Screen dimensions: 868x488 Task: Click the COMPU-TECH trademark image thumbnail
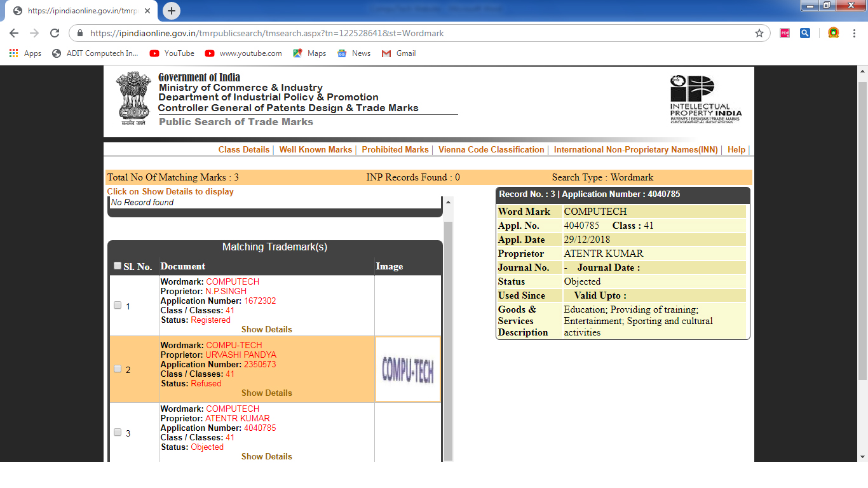pos(408,369)
